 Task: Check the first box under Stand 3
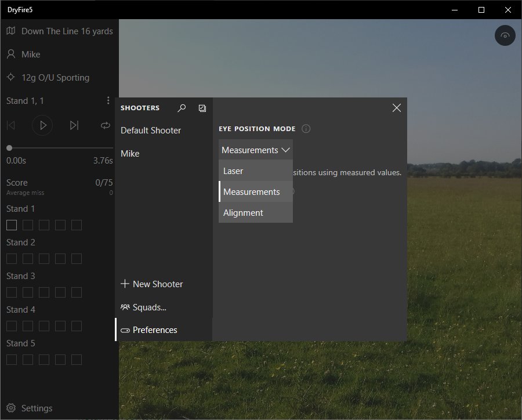click(x=12, y=292)
